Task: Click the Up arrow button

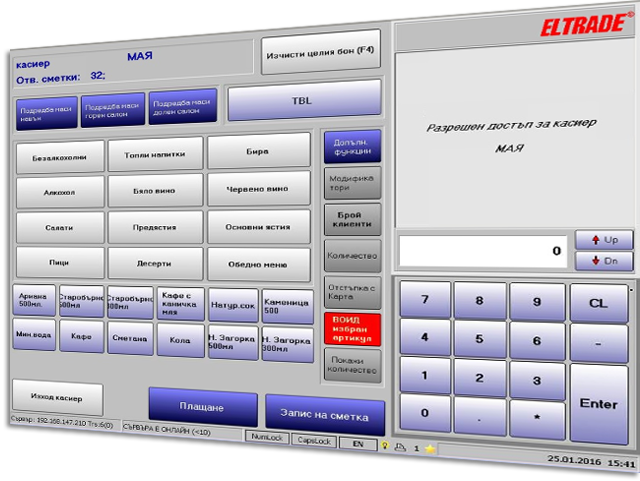Action: [x=604, y=240]
